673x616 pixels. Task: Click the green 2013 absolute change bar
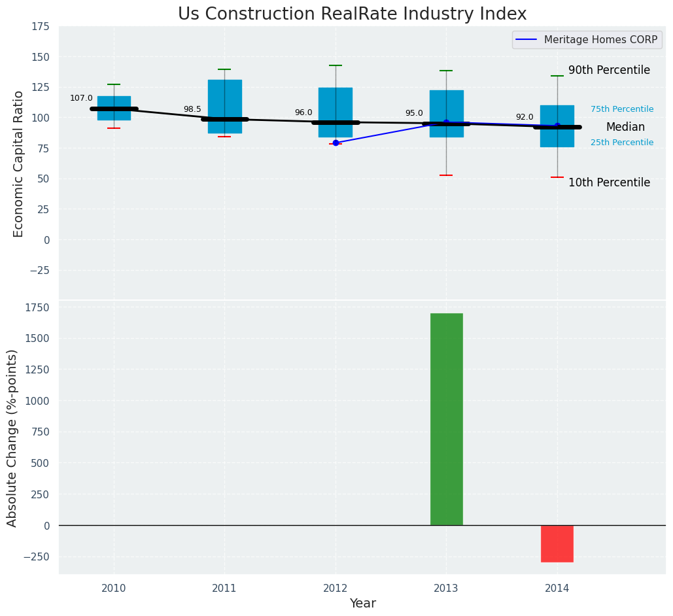(x=446, y=419)
